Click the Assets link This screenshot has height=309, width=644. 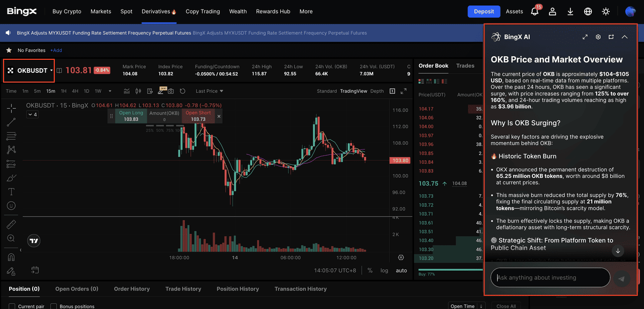515,12
